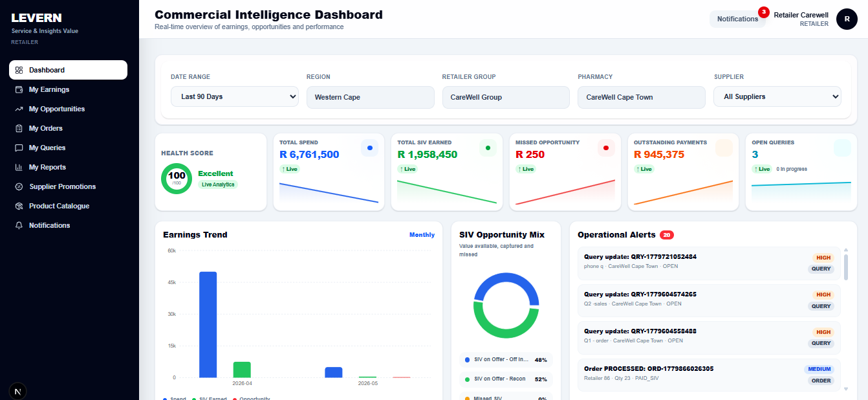Click the Dashboard grid icon in sidebar
The width and height of the screenshot is (868, 400).
19,70
